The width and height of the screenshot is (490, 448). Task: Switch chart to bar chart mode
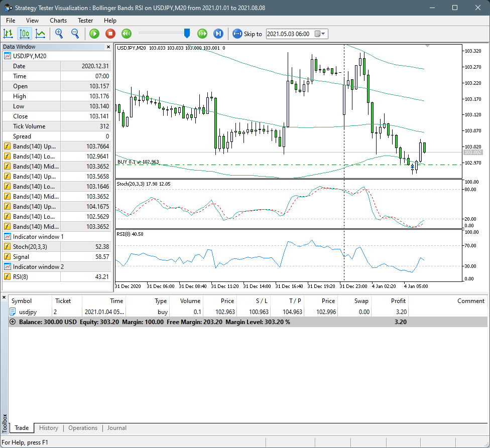pos(8,34)
